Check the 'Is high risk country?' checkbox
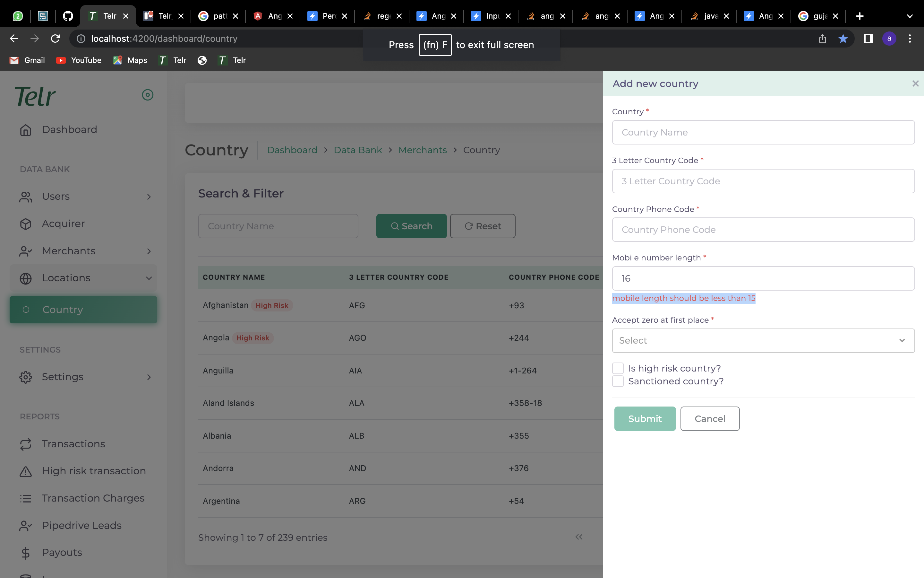The width and height of the screenshot is (924, 578). (x=618, y=368)
